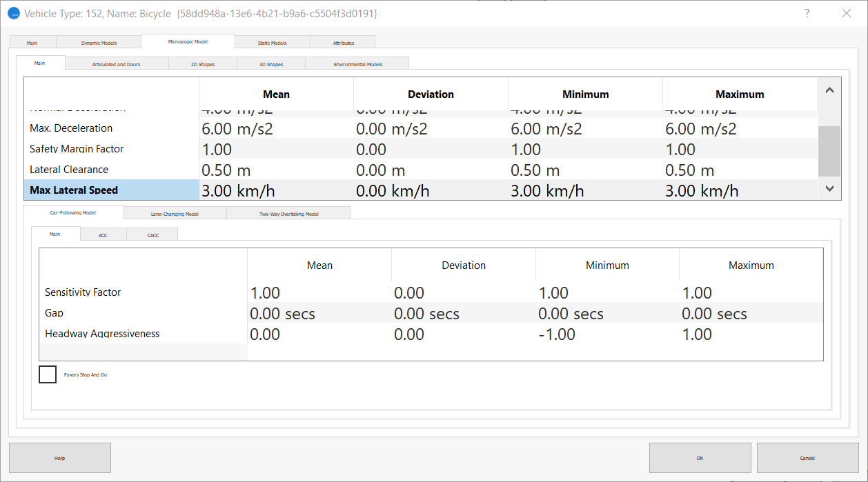The width and height of the screenshot is (868, 482).
Task: Select the Lateral Clearance row label
Action: pyautogui.click(x=111, y=169)
